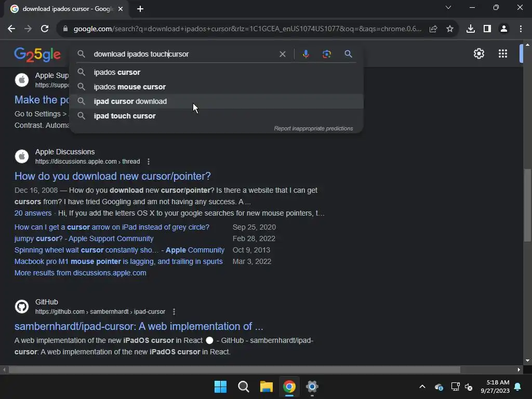Click the scroll down arrow

(x=527, y=361)
